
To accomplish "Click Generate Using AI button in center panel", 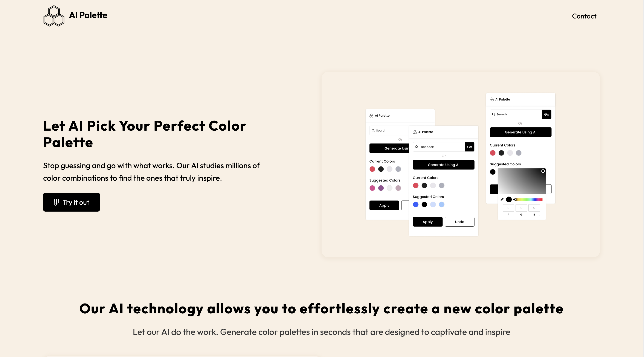I will point(444,165).
